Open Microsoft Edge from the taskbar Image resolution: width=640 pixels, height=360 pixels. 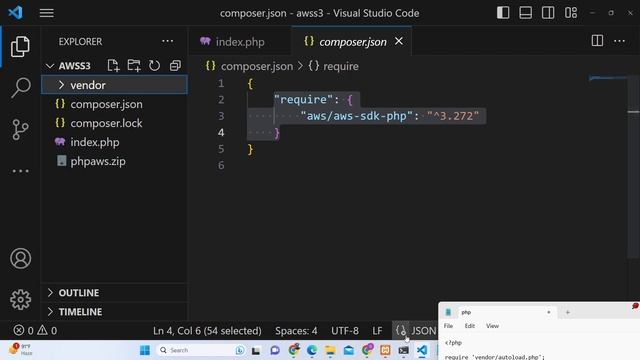coord(312,350)
